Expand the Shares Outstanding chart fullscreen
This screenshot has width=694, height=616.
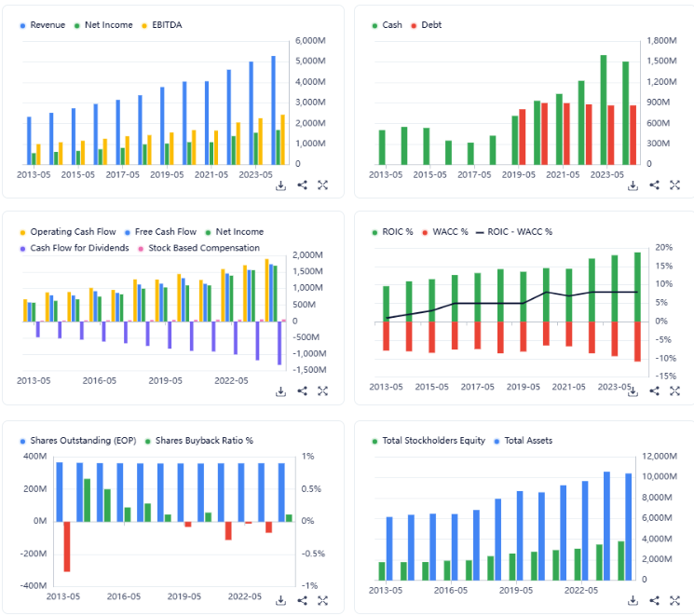[x=322, y=601]
